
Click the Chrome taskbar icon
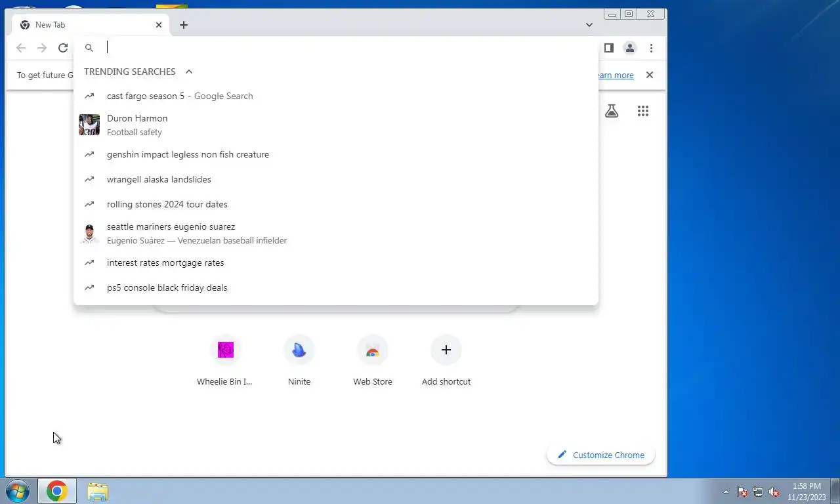coord(57,492)
